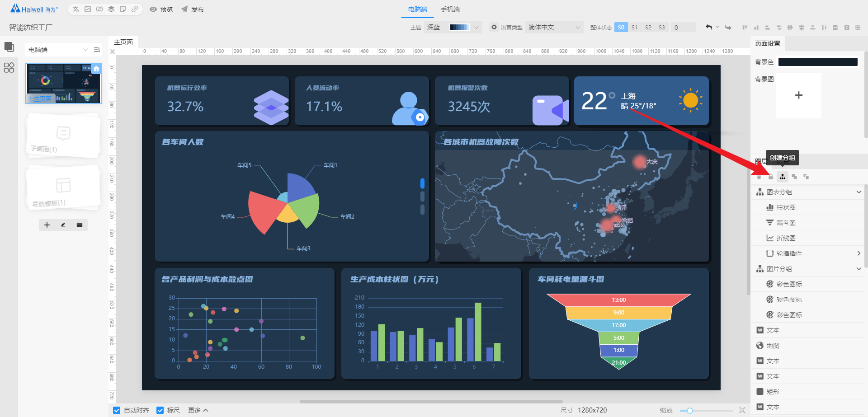Add a new page with plus icon

47,225
